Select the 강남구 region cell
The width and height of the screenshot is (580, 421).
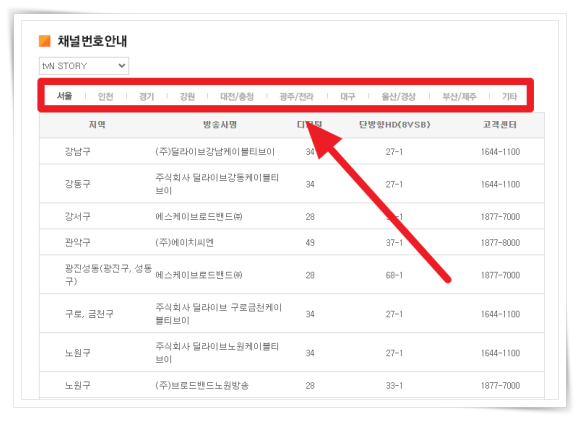click(x=78, y=152)
